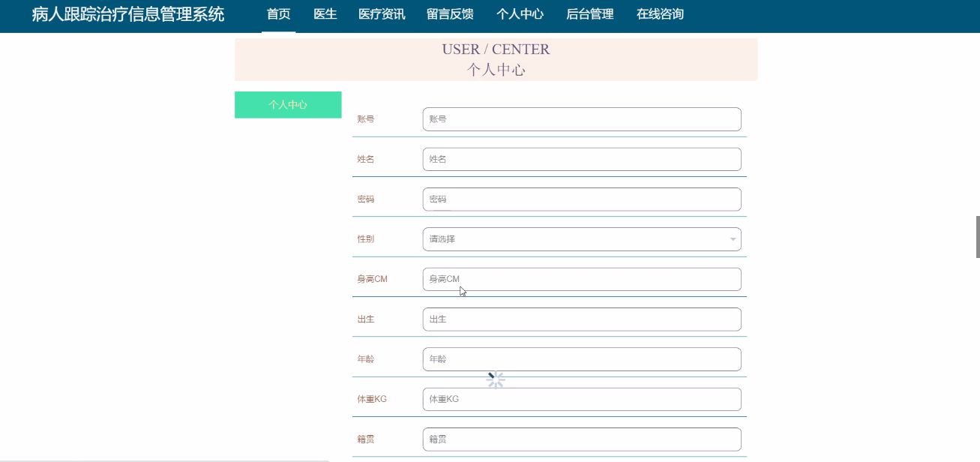Click the 身高CM field label
The width and height of the screenshot is (980, 462).
pos(372,279)
